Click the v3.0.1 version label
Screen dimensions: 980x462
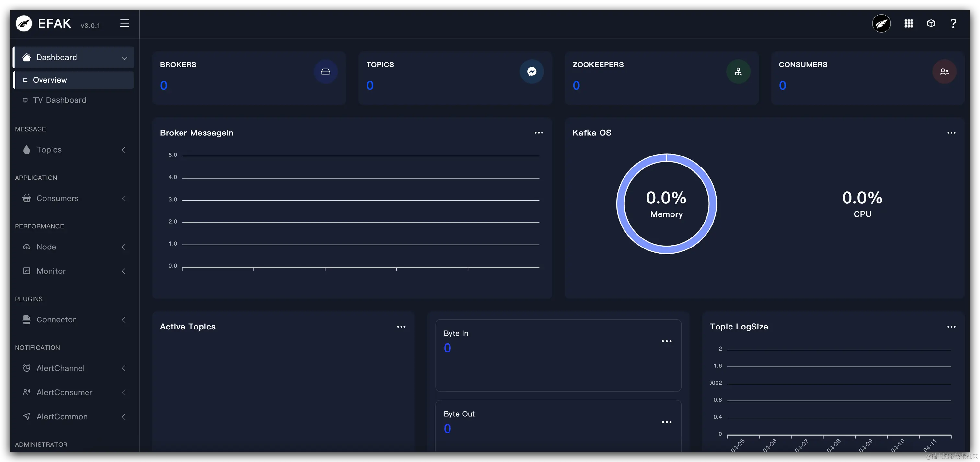[x=90, y=26]
